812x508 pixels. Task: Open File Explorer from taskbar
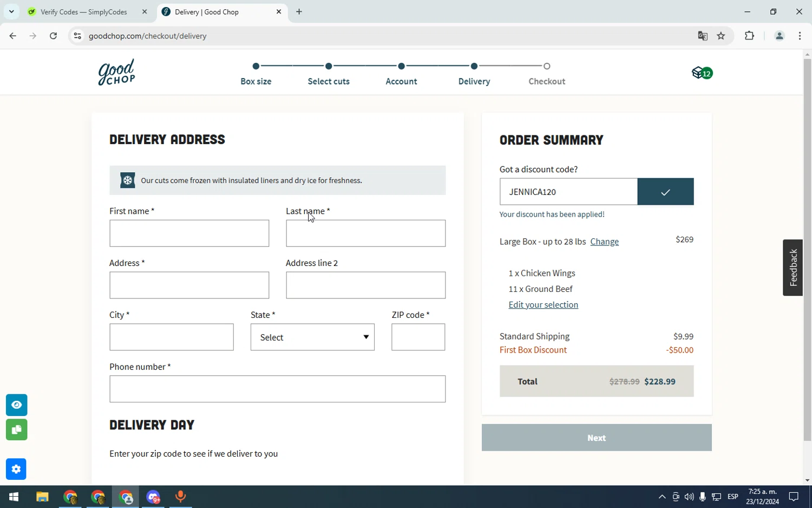click(x=42, y=497)
